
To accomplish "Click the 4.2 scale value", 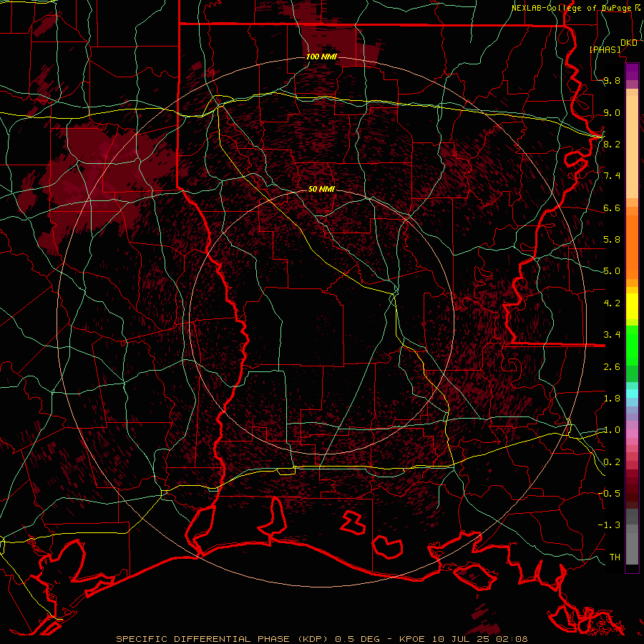I will tap(612, 303).
